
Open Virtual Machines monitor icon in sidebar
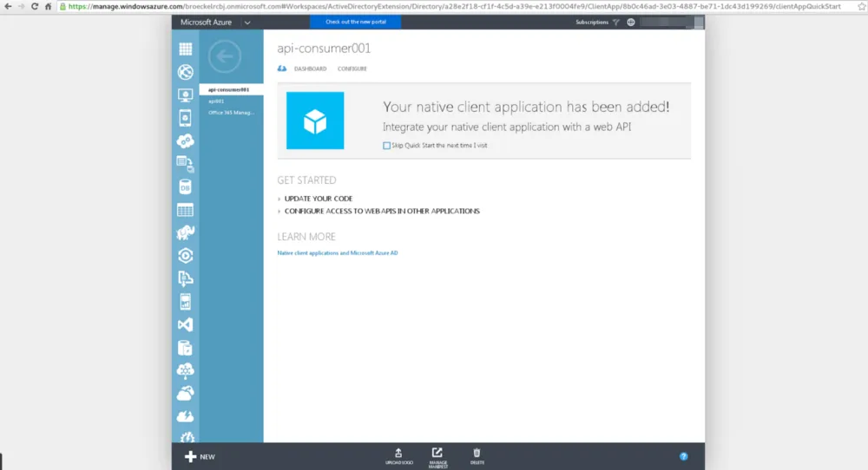186,95
